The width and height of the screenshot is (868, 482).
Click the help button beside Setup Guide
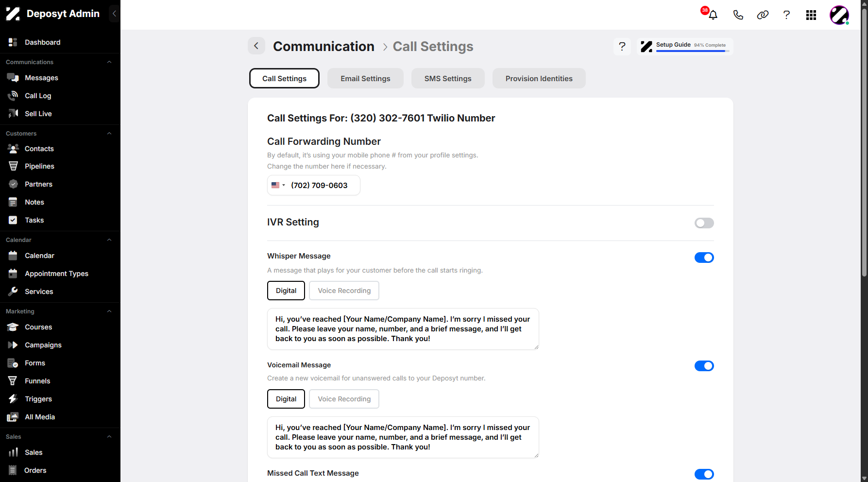click(x=622, y=47)
